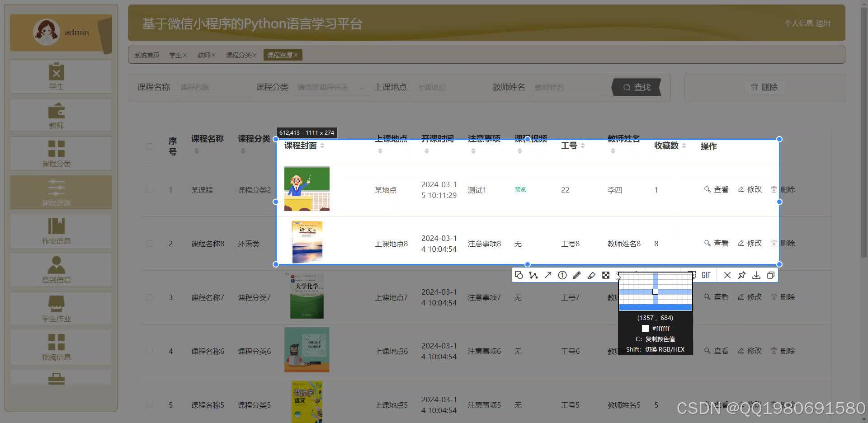Check the checkbox for 课程名称7 row
Image resolution: width=868 pixels, height=423 pixels.
click(x=149, y=297)
